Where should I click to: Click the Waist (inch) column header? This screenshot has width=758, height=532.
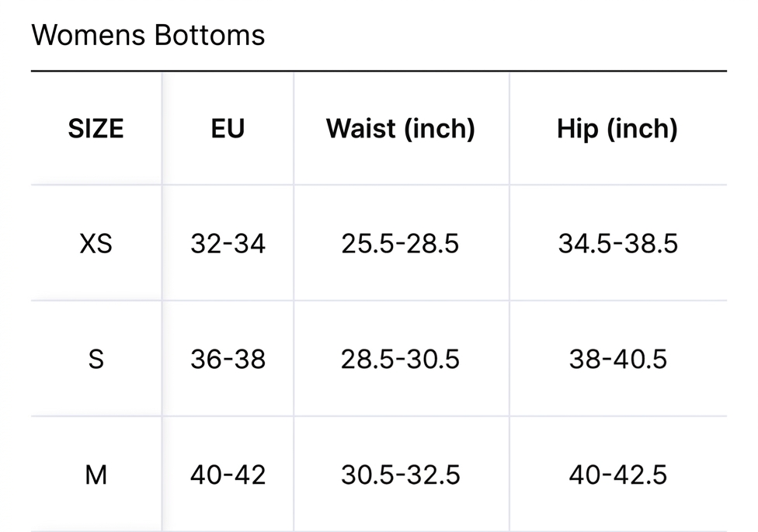[401, 129]
